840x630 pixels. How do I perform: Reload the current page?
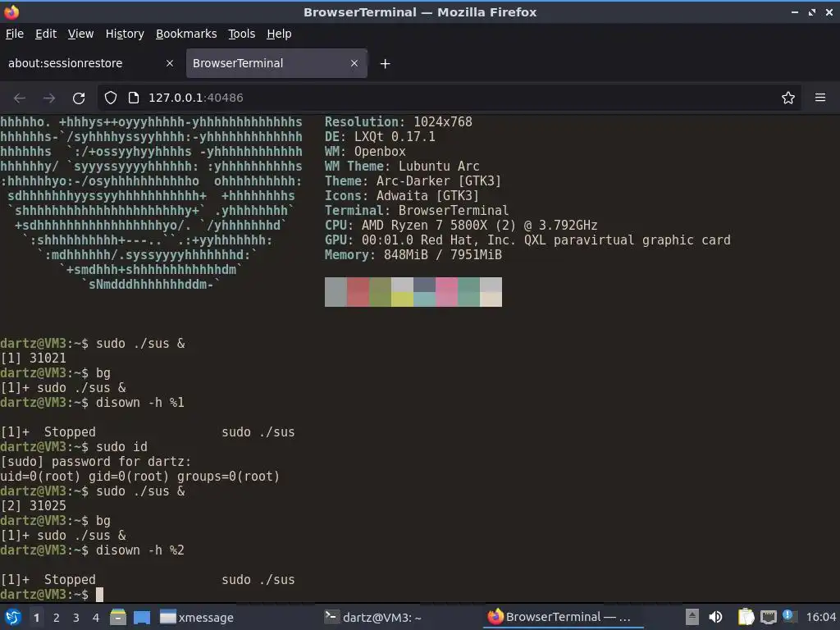79,98
